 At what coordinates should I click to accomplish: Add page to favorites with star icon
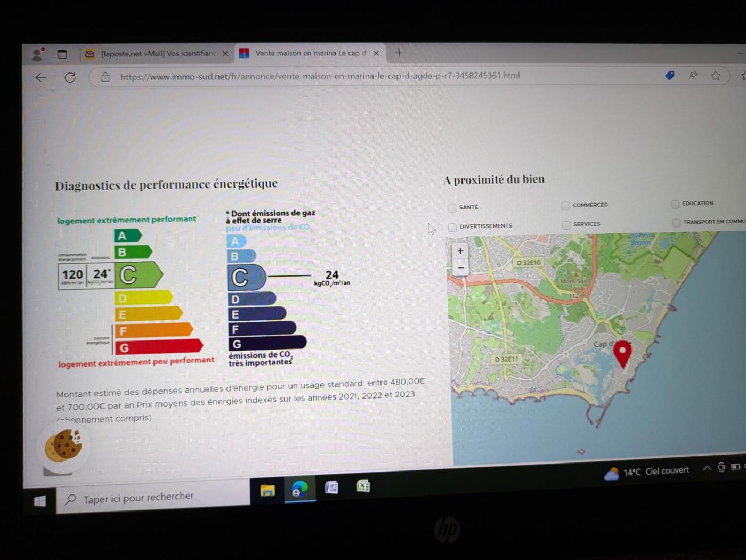click(716, 76)
